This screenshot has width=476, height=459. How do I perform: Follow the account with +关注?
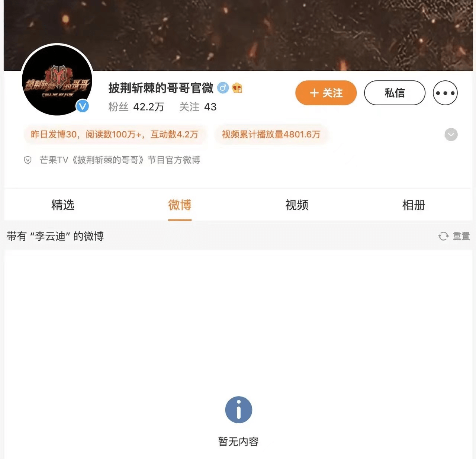tap(326, 93)
